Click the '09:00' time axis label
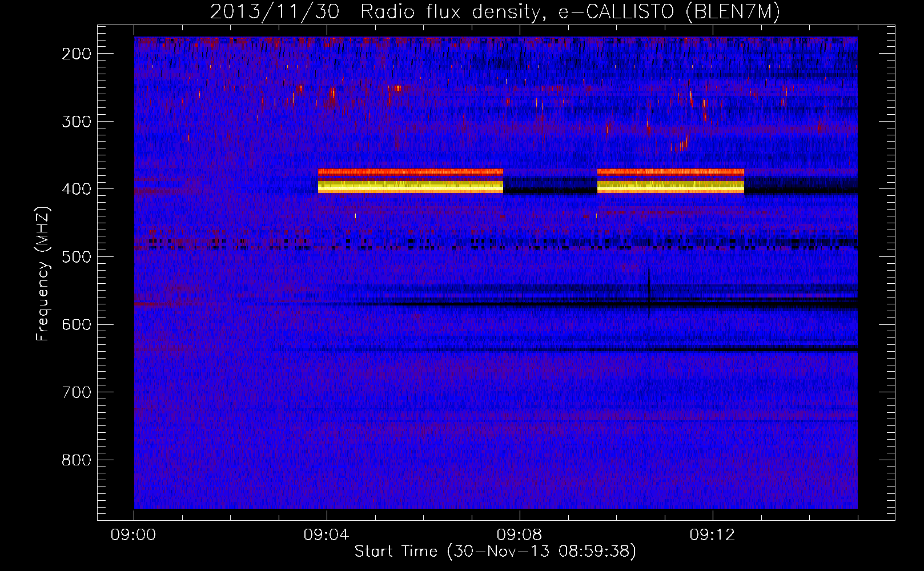 point(134,535)
